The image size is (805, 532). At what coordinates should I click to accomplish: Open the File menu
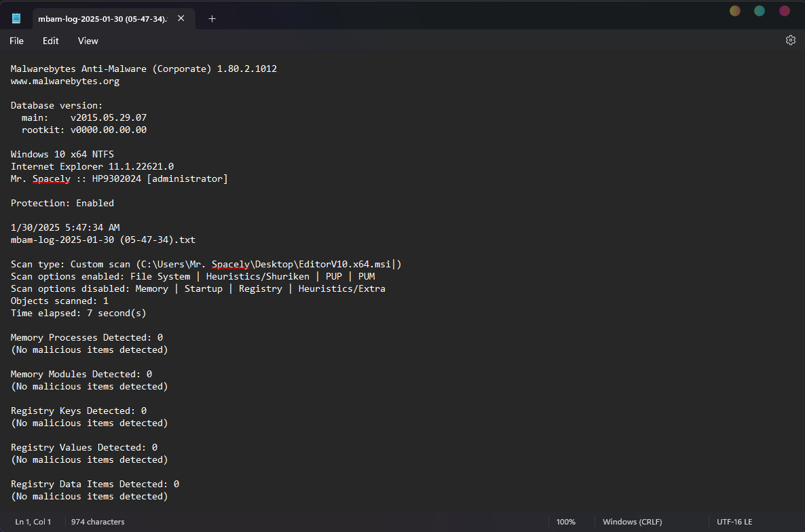[16, 41]
